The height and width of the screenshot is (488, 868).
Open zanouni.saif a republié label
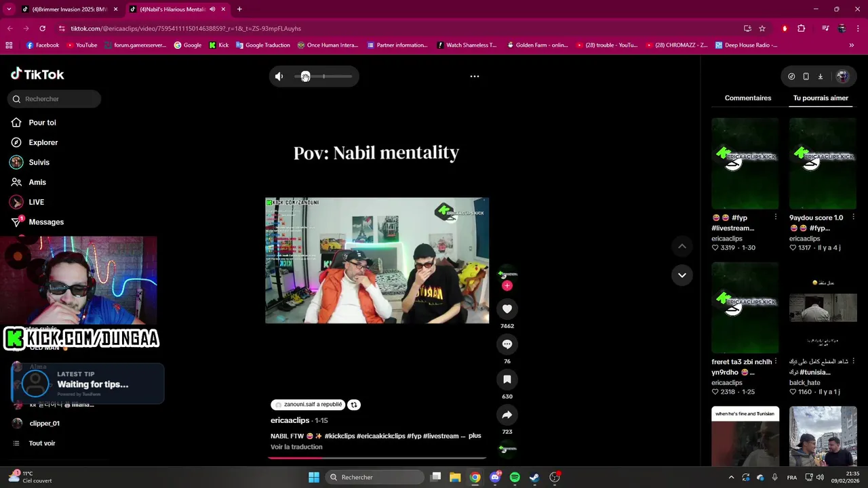[x=308, y=405]
